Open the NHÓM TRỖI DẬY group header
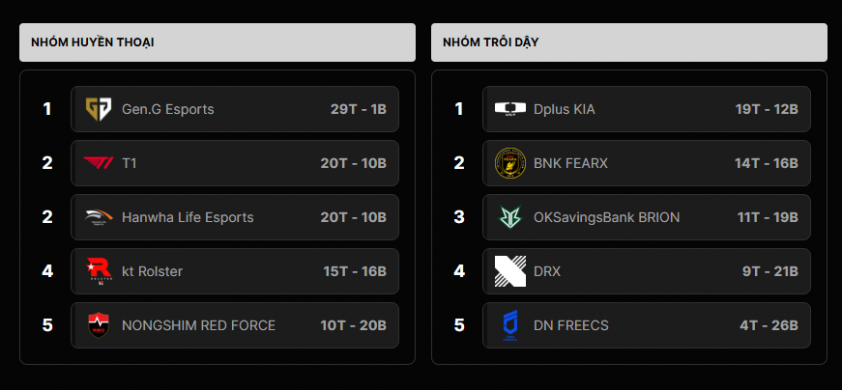Viewport: 842px width, 390px height. (x=491, y=42)
